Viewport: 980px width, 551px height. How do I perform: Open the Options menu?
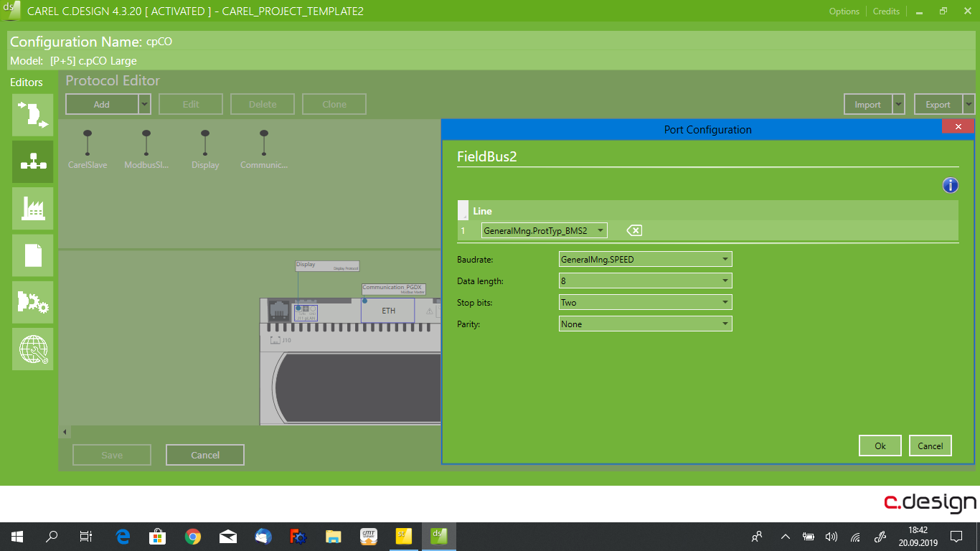point(844,11)
